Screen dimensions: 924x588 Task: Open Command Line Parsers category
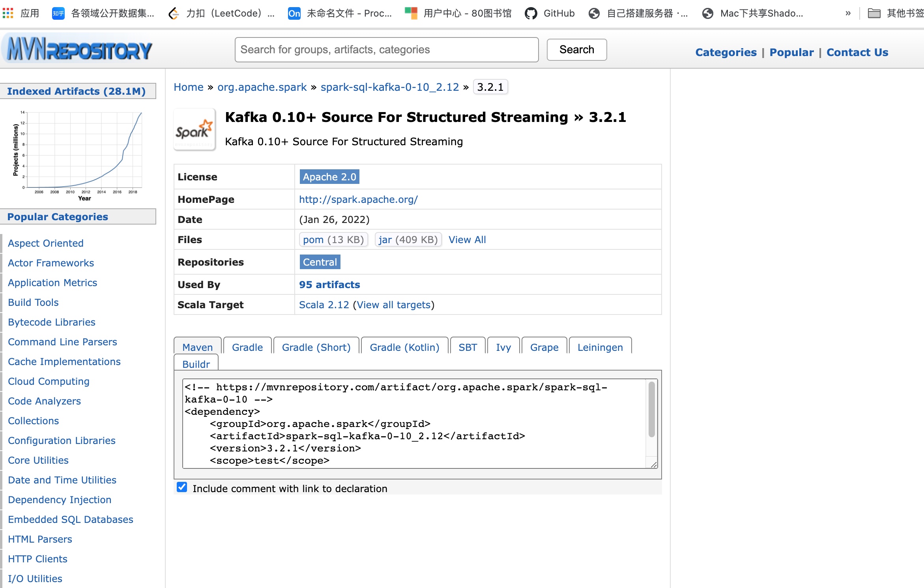coord(62,342)
